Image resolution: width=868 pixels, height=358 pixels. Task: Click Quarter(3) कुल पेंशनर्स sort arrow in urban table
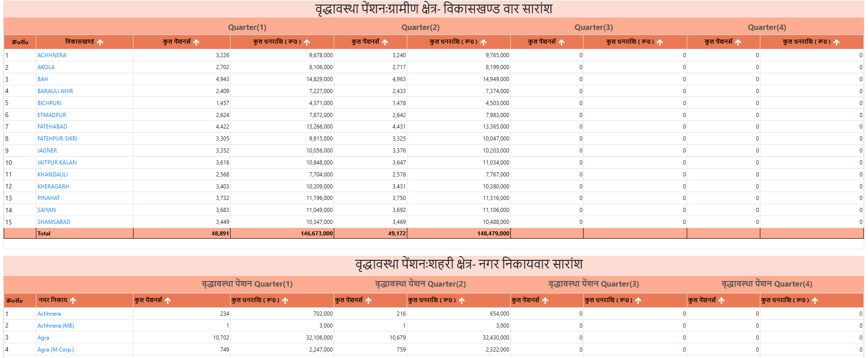click(545, 301)
